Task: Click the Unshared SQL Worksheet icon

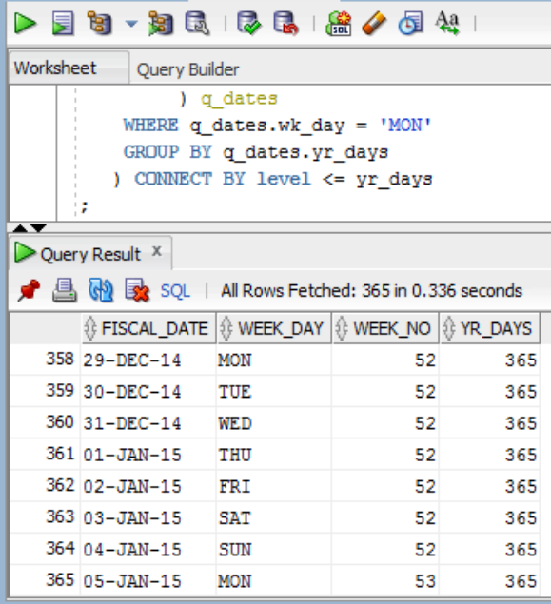Action: pyautogui.click(x=338, y=23)
